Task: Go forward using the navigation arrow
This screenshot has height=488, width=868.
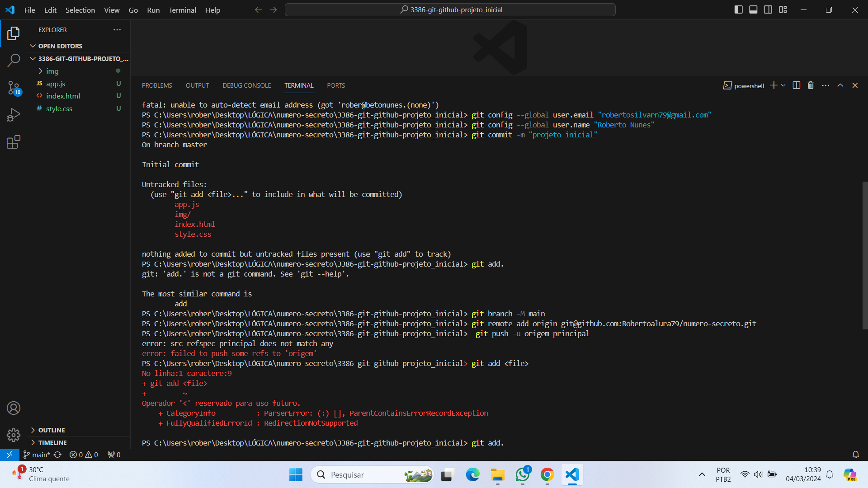Action: [x=273, y=9]
